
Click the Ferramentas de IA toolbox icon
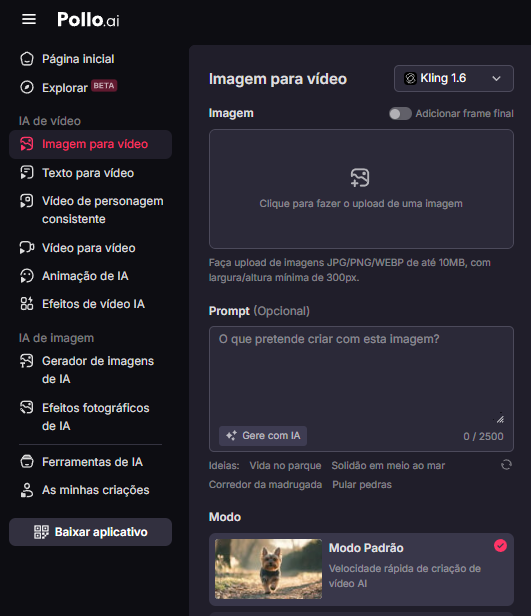[27, 462]
